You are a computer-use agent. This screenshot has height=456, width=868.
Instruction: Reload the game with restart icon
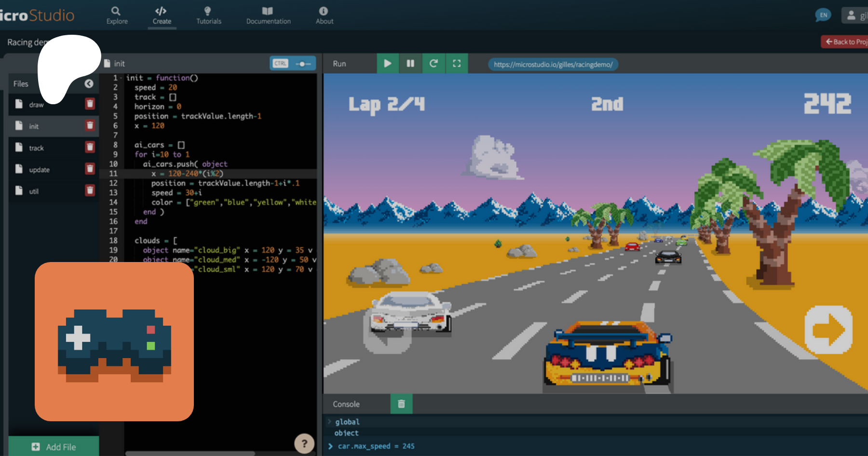tap(434, 63)
